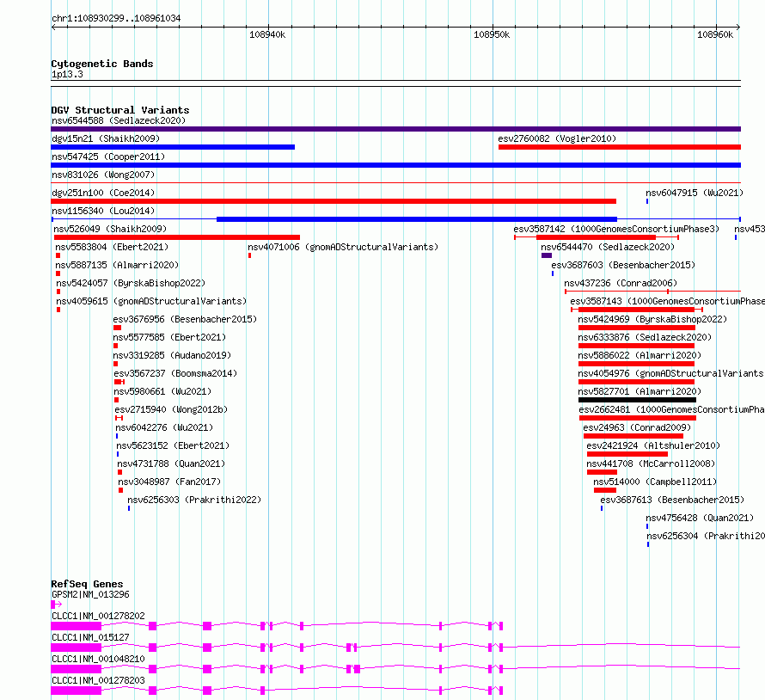
Task: Select nsv441708 (McCarroll2008) label
Action: click(651, 464)
